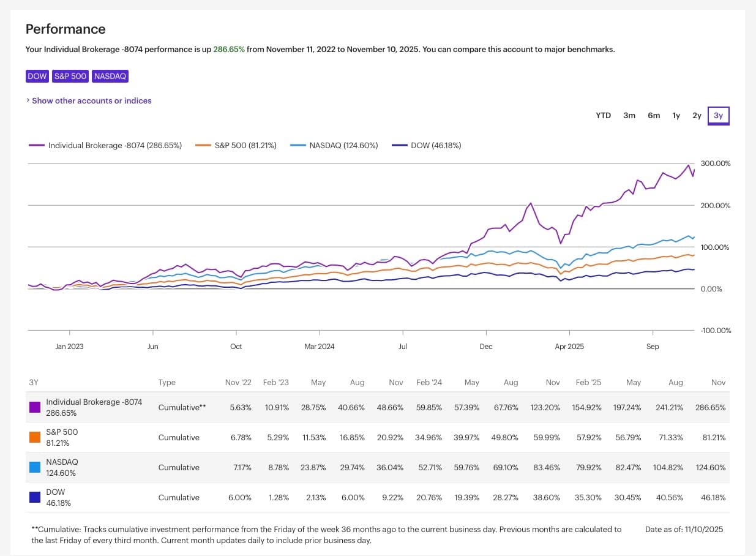The height and width of the screenshot is (556, 756).
Task: Switch to the 1y time range
Action: point(676,115)
